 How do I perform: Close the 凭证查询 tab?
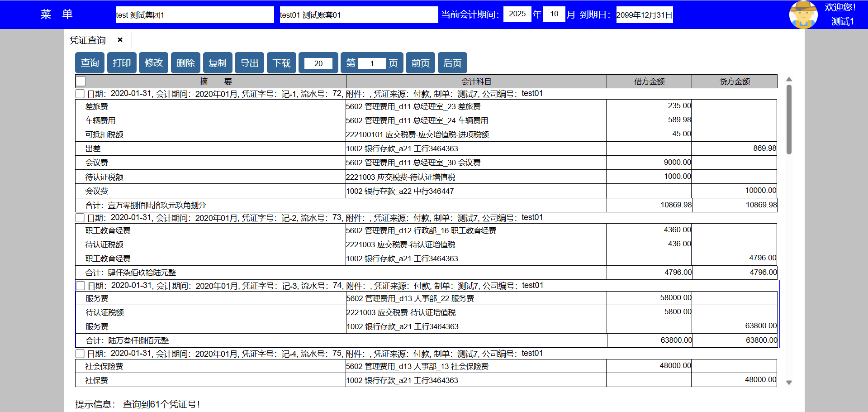pos(120,40)
